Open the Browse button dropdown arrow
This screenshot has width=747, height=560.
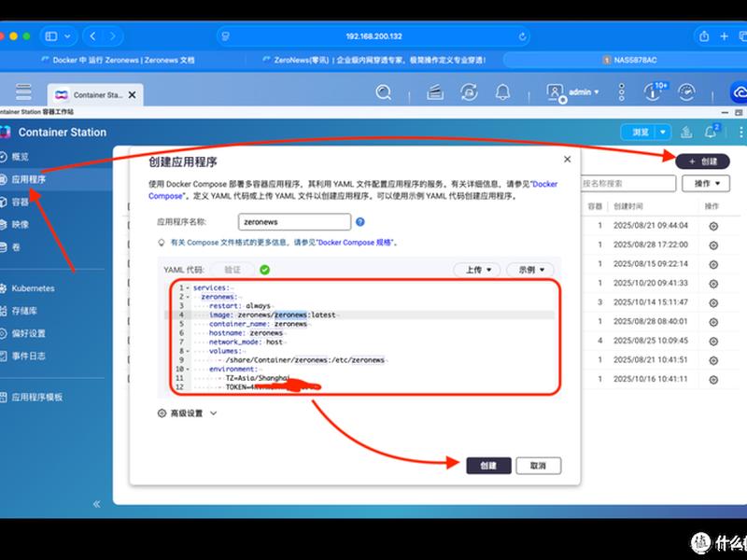pos(663,132)
